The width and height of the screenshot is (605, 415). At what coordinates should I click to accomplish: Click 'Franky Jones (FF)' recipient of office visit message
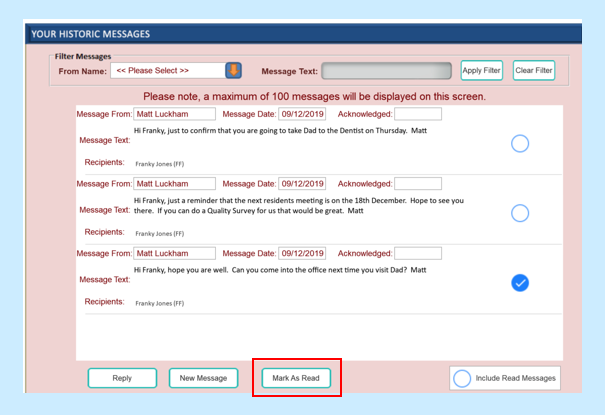click(x=160, y=304)
